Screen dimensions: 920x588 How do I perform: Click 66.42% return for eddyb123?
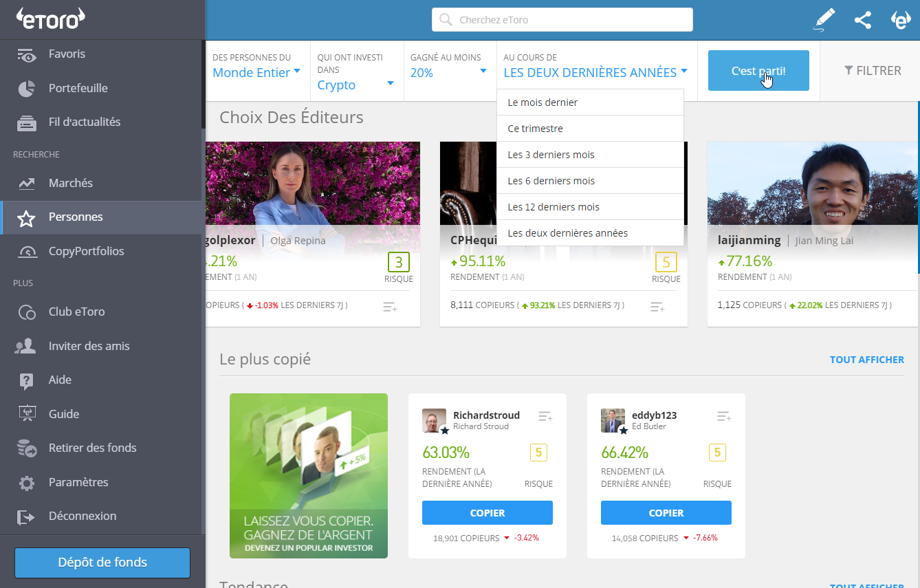624,453
